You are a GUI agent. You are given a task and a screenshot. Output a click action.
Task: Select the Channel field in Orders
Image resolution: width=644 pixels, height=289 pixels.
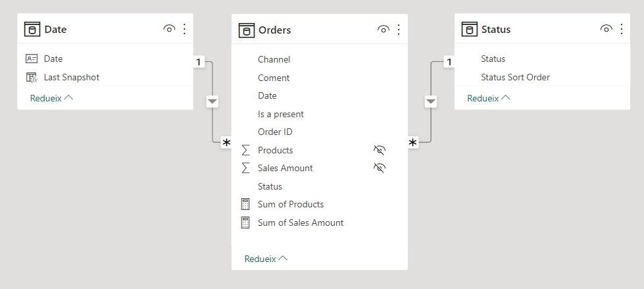[274, 59]
